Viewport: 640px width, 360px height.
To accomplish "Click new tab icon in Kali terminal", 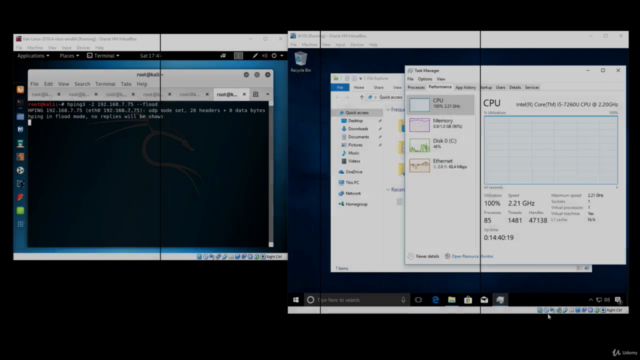I will [x=256, y=94].
